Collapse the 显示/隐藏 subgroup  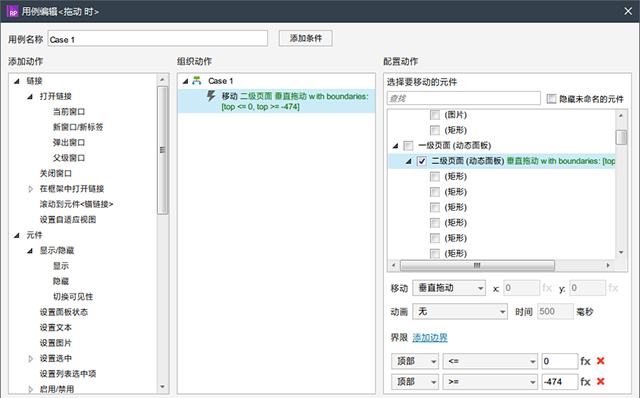[30, 251]
